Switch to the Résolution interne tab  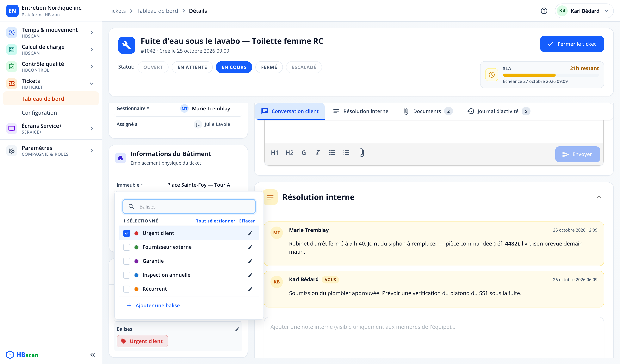point(361,111)
